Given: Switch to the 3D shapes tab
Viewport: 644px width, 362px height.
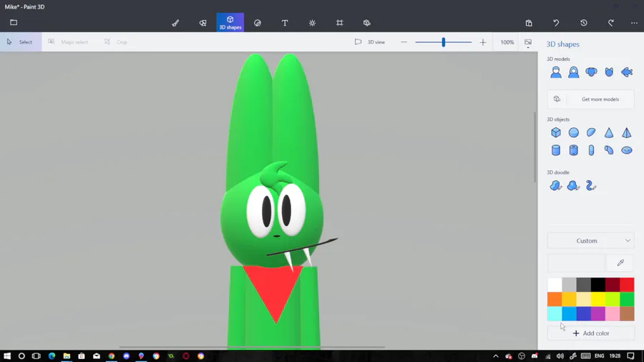Looking at the screenshot, I should 230,23.
